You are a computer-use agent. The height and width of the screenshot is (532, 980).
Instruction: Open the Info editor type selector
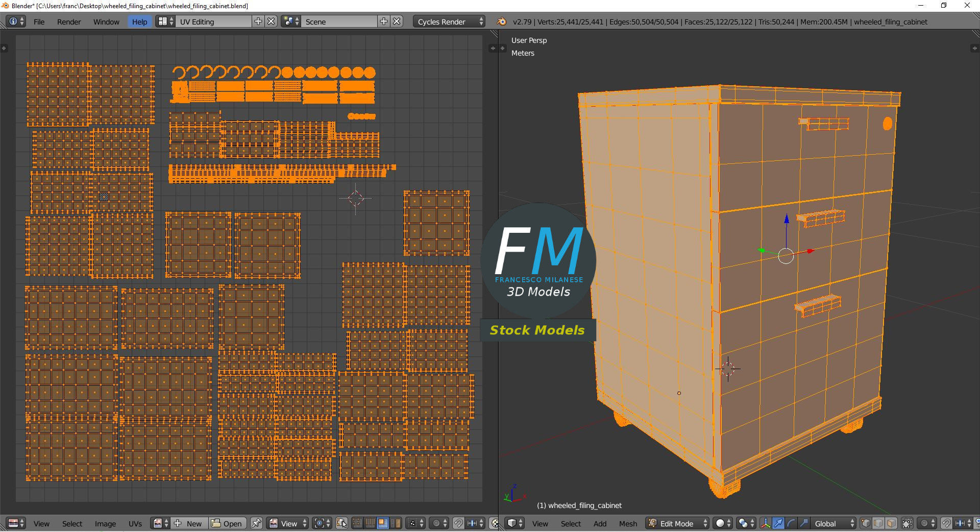pos(17,21)
